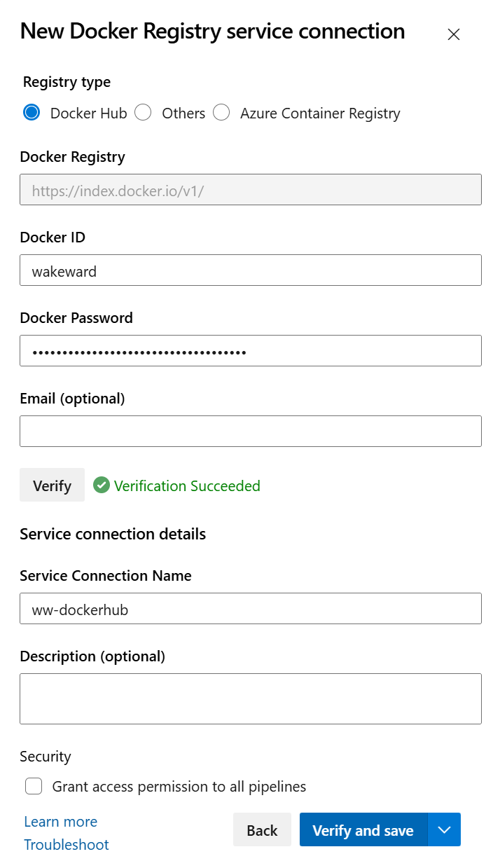Open the Learn more link
Viewport: 500px width, 868px height.
point(60,821)
